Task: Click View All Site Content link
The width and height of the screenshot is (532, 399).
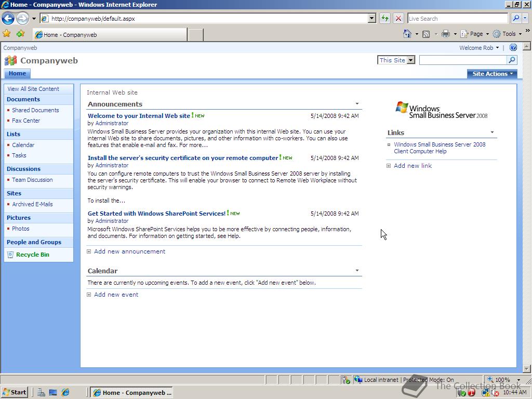Action: pyautogui.click(x=33, y=89)
